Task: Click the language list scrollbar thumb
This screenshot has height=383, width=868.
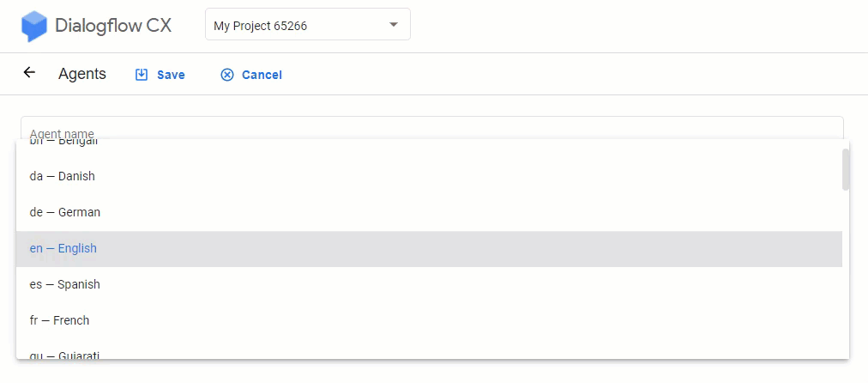Action: (846, 169)
